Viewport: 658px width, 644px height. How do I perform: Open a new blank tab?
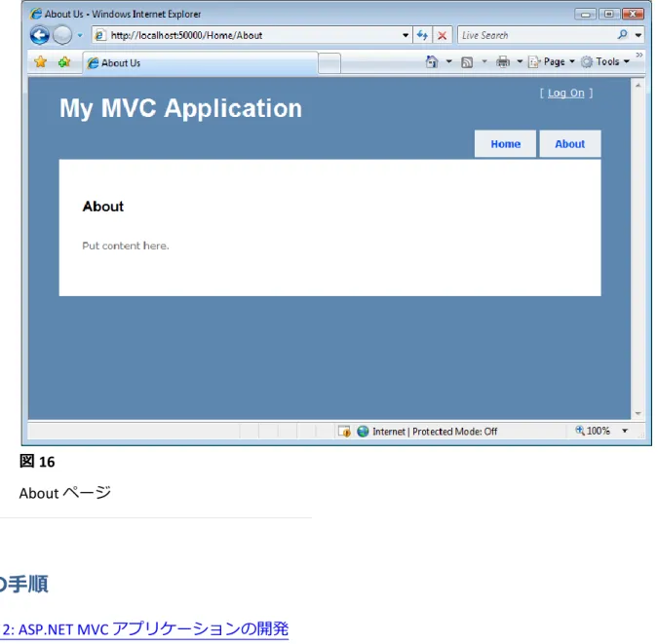(329, 63)
